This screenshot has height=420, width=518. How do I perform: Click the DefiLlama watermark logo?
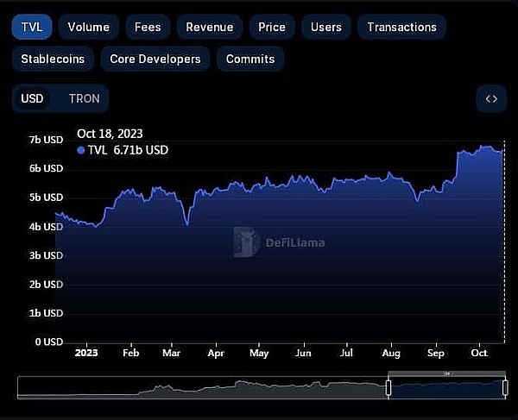coord(248,242)
